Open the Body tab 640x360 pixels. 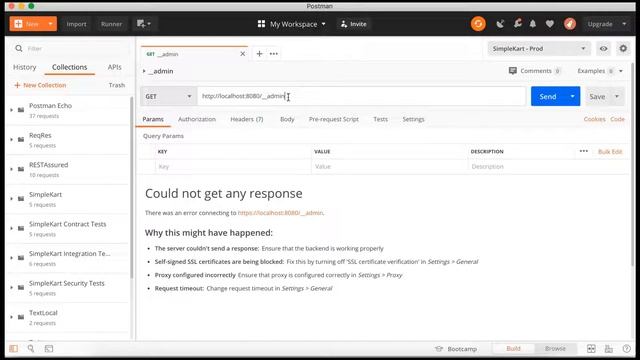(x=287, y=119)
